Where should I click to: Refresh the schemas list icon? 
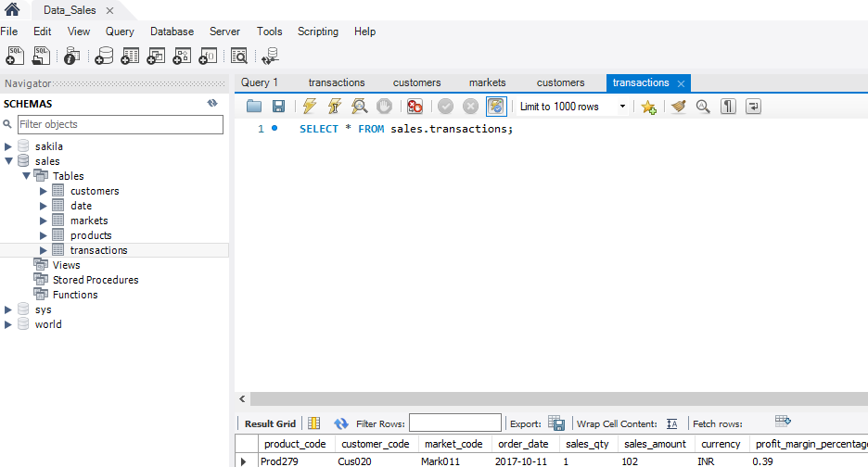(x=212, y=104)
